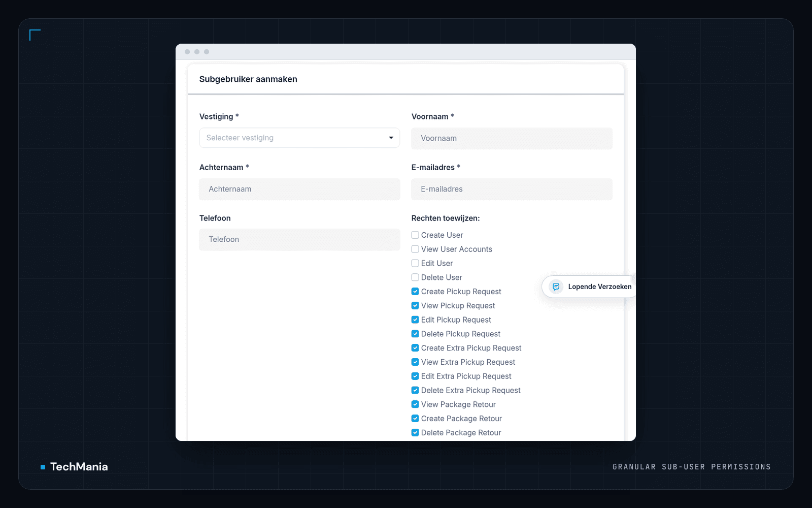Click the Lopende Verzoeken chat icon
This screenshot has width=812, height=508.
556,287
